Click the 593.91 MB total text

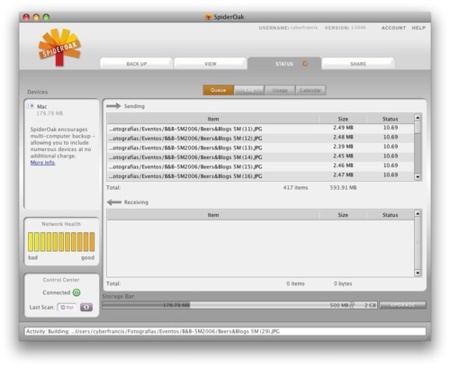point(343,188)
